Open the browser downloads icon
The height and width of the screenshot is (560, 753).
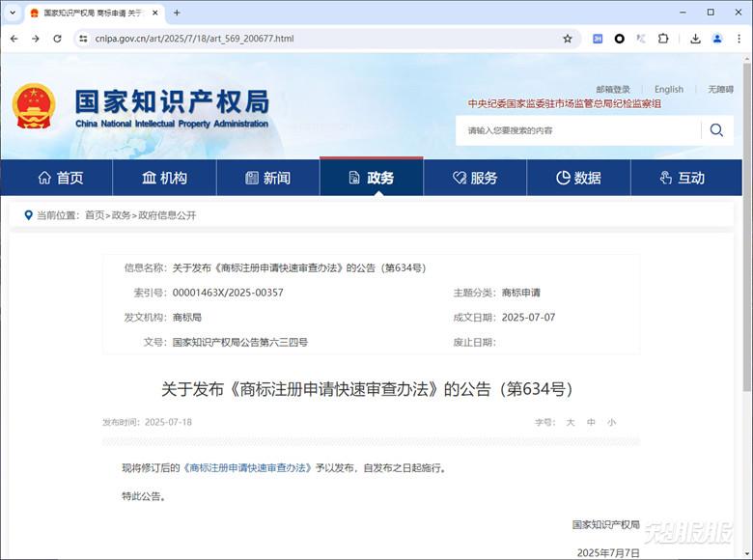pos(695,39)
